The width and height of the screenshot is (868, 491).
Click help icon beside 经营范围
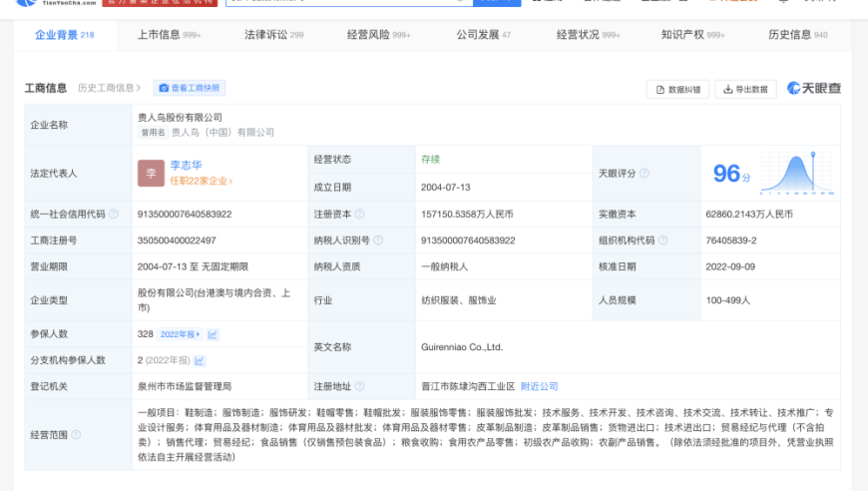[x=76, y=435]
